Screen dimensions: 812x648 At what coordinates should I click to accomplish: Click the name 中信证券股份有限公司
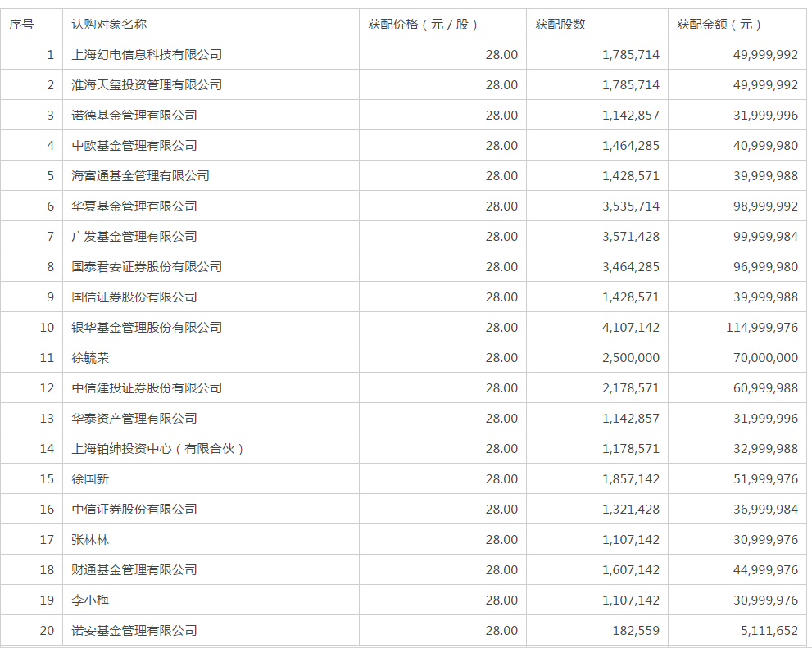click(x=134, y=510)
